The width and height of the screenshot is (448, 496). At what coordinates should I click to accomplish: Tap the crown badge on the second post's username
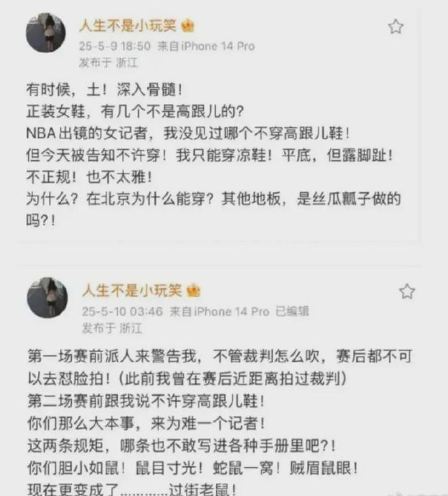tap(193, 290)
